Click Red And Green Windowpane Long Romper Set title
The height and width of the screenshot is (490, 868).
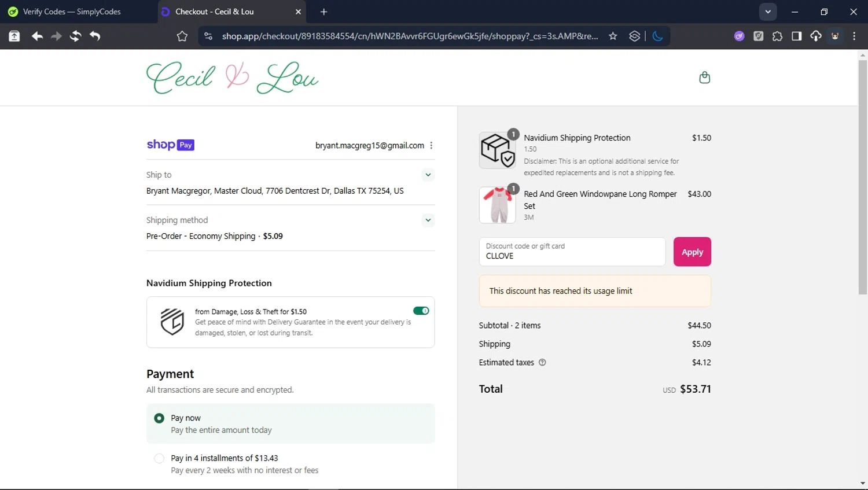pyautogui.click(x=600, y=200)
